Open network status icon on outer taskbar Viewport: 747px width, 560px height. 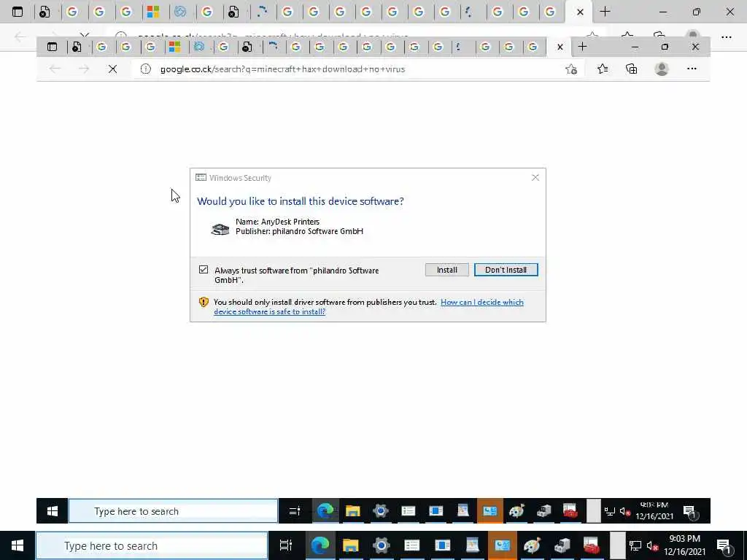pos(635,545)
